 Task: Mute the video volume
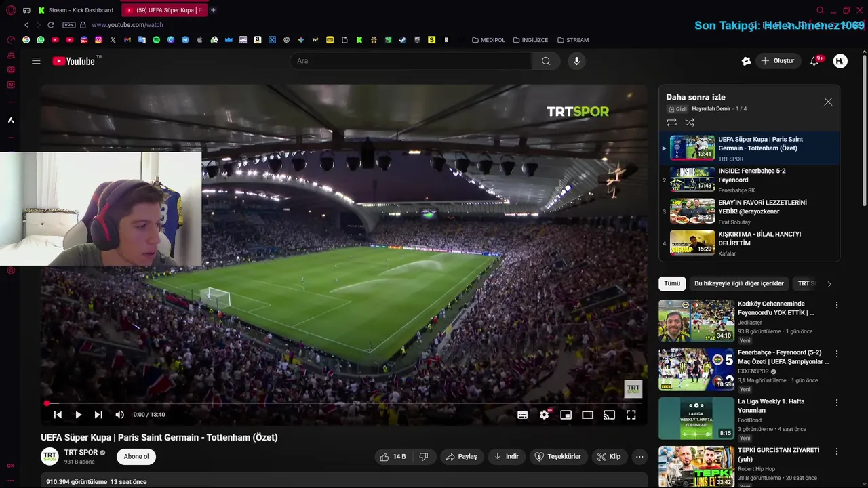(119, 415)
